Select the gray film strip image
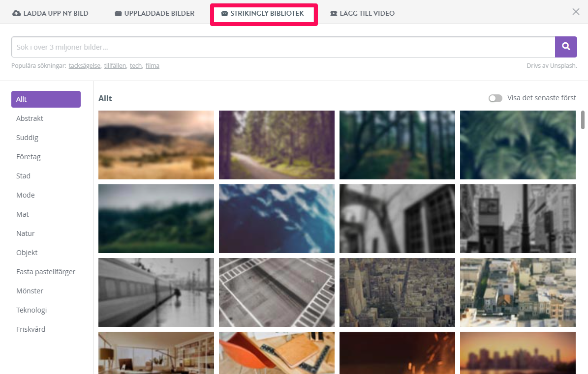The width and height of the screenshot is (588, 374). tap(277, 292)
